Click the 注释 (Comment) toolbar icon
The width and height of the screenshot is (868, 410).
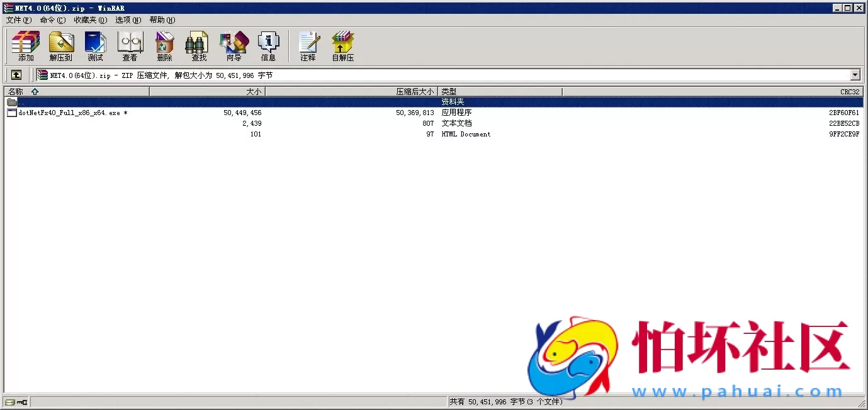coord(308,46)
